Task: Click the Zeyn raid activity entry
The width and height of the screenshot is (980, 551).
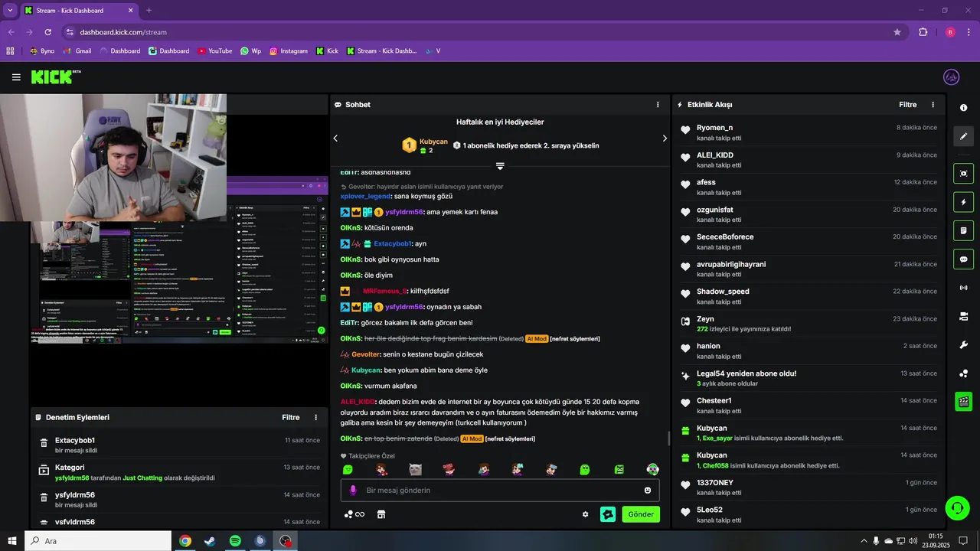Action: (808, 324)
